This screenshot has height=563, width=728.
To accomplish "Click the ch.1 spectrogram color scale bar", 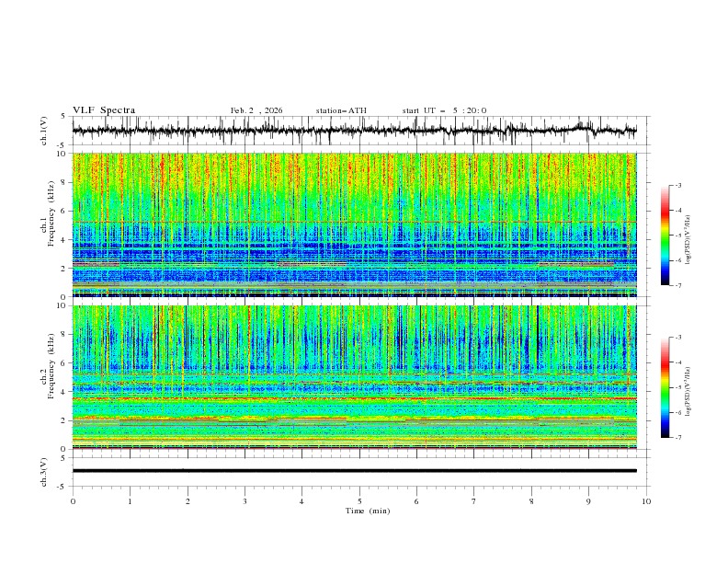I will pyautogui.click(x=665, y=236).
